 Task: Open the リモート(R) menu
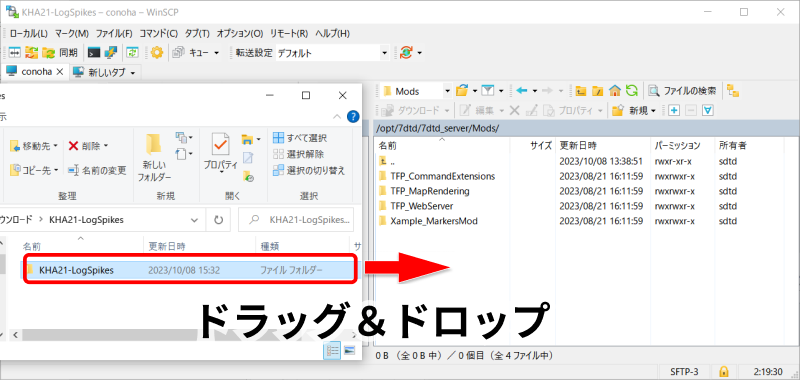coord(289,34)
